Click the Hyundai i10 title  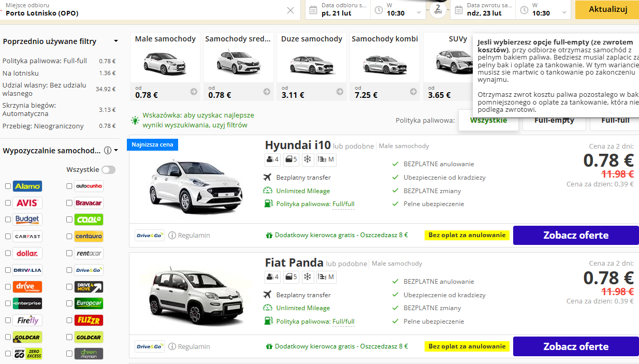297,145
